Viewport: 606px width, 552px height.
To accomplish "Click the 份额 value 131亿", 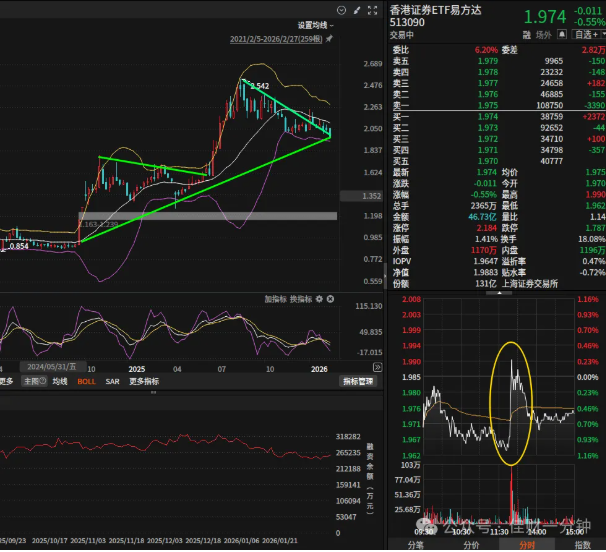I will [x=485, y=284].
